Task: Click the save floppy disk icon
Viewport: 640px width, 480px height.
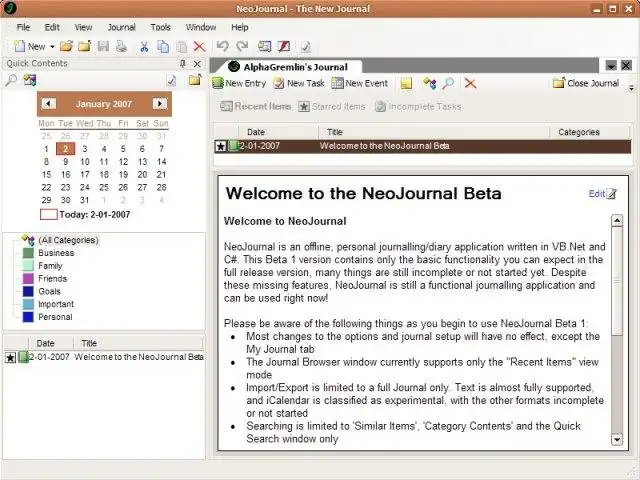Action: [103, 46]
